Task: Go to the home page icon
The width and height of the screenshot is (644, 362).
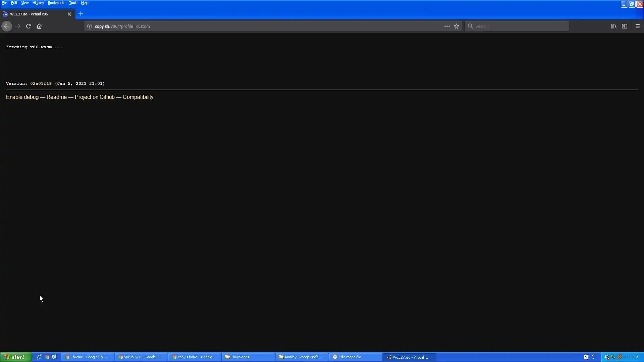Action: [x=39, y=26]
